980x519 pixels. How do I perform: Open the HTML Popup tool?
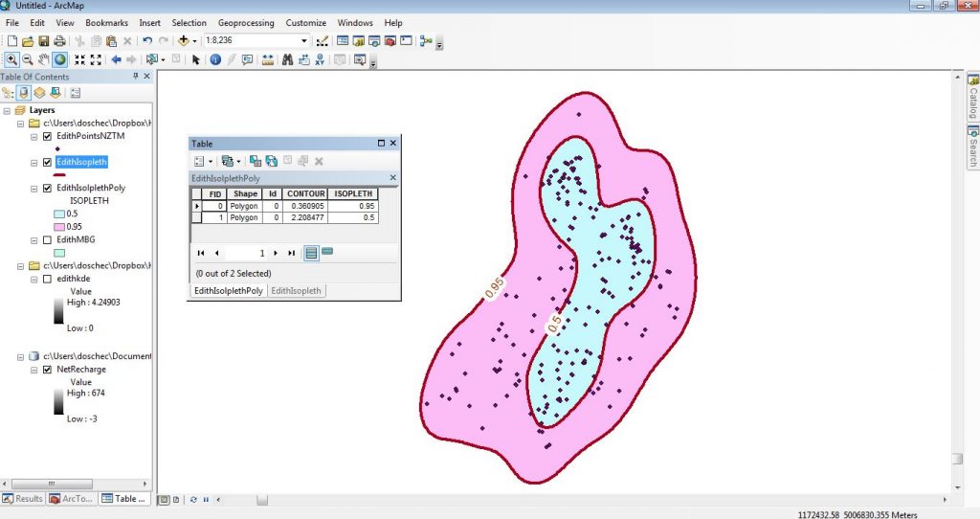(247, 59)
